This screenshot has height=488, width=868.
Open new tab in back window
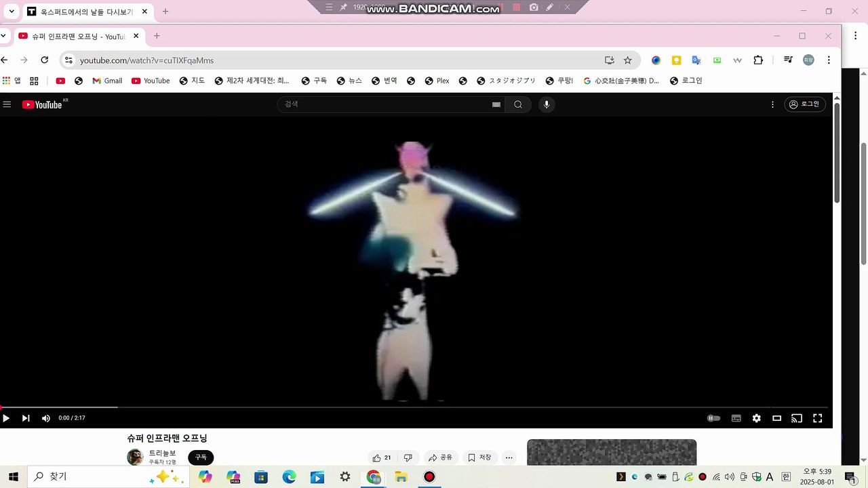pos(165,12)
